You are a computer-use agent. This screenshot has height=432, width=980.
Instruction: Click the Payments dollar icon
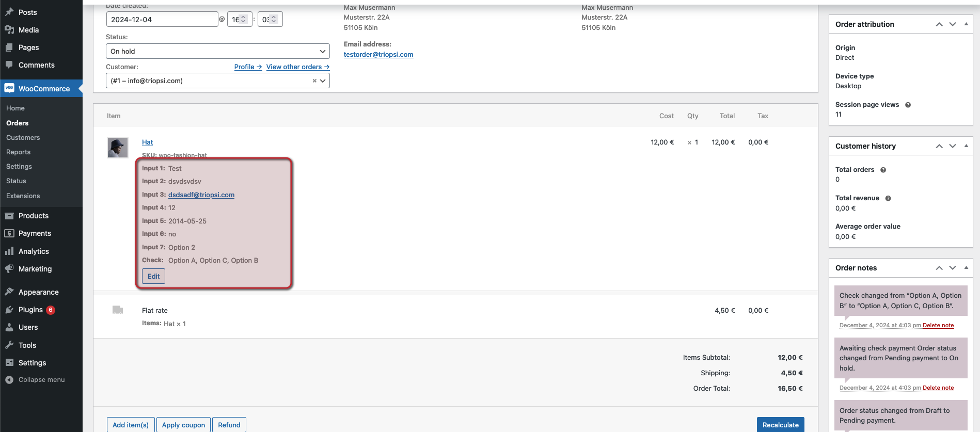pos(9,233)
